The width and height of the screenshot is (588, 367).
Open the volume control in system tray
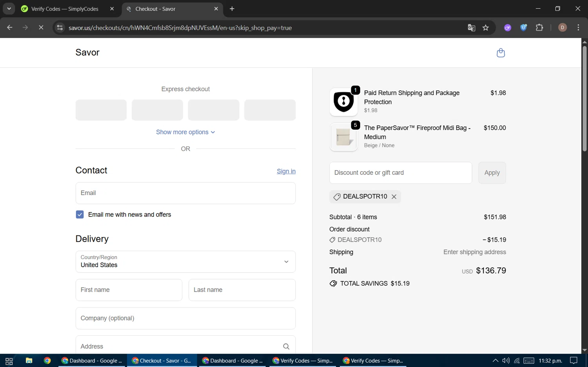click(506, 361)
